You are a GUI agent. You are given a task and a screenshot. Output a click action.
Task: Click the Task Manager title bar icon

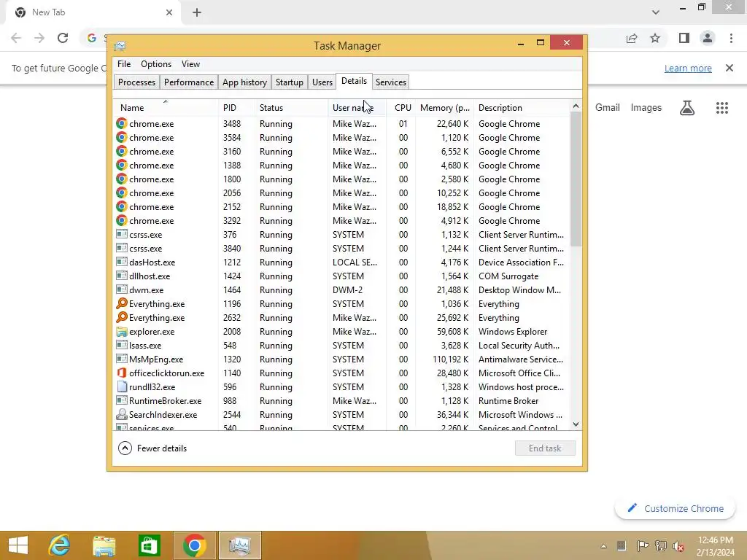[x=120, y=46]
